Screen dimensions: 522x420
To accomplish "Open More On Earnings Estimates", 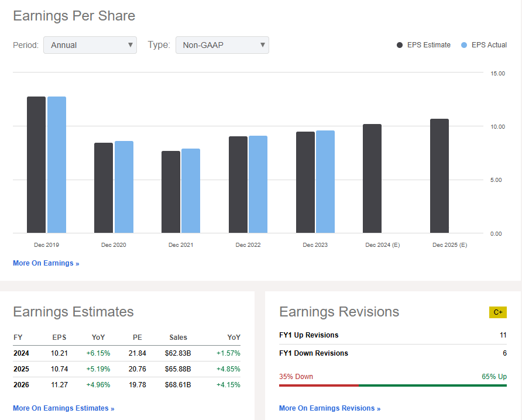I will [x=63, y=408].
